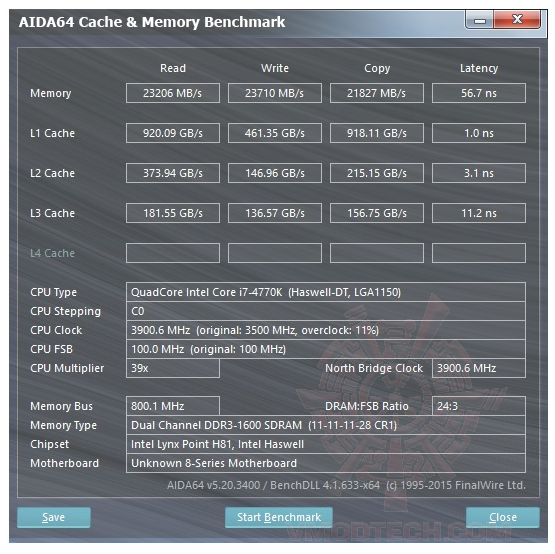Minimize the AIDA64 benchmark window
This screenshot has height=554, width=555.
[479, 20]
